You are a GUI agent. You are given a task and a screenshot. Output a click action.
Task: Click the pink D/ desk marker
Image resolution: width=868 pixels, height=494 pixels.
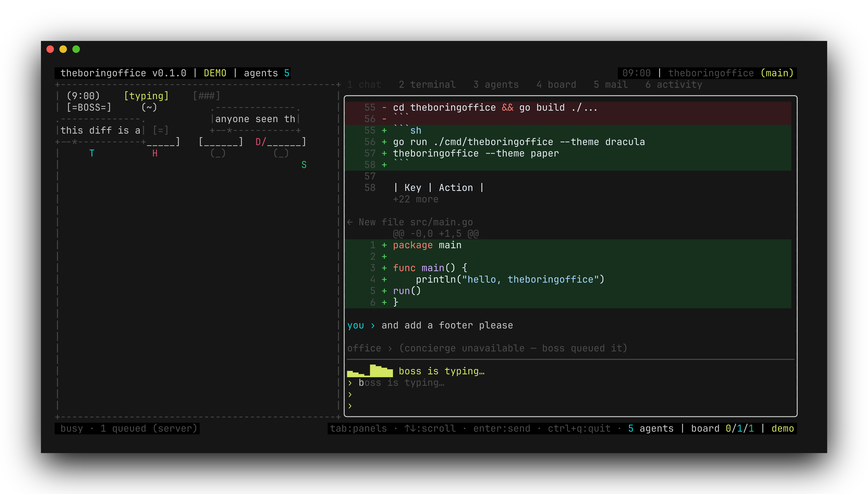pos(261,142)
